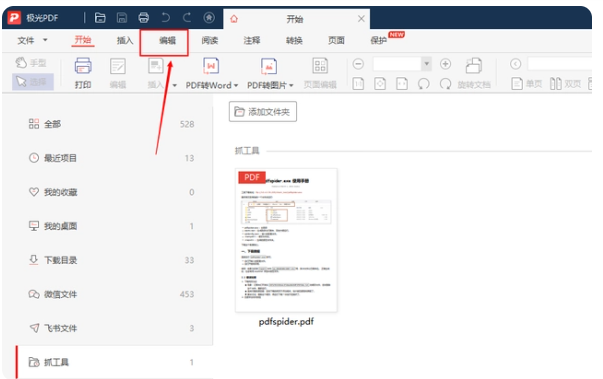603x379 pixels.
Task: Click the zoom out minus icon
Action: pyautogui.click(x=358, y=64)
